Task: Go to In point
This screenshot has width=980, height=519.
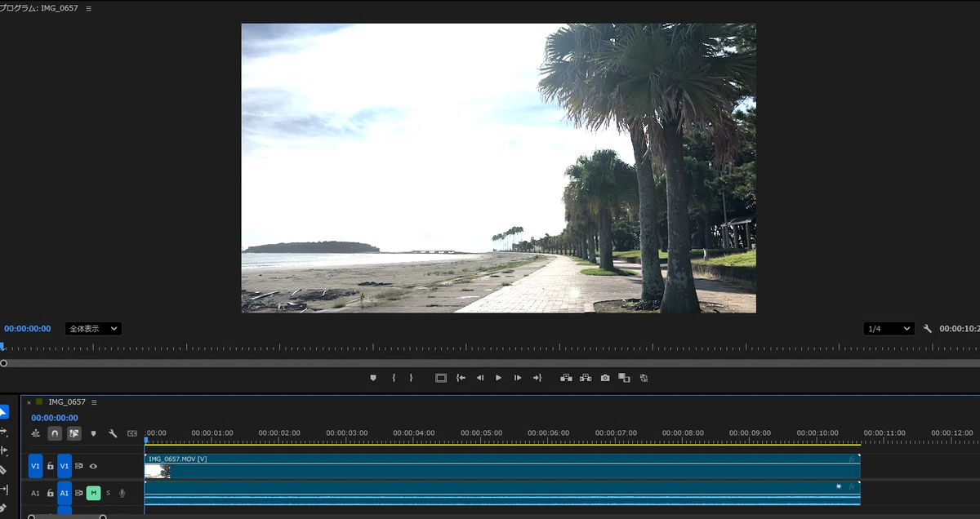Action: pos(461,378)
